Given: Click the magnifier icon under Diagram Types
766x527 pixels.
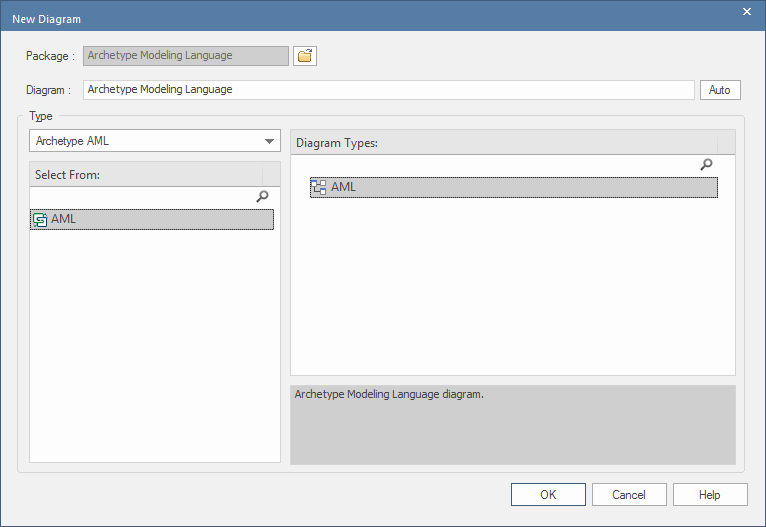Looking at the screenshot, I should point(706,164).
